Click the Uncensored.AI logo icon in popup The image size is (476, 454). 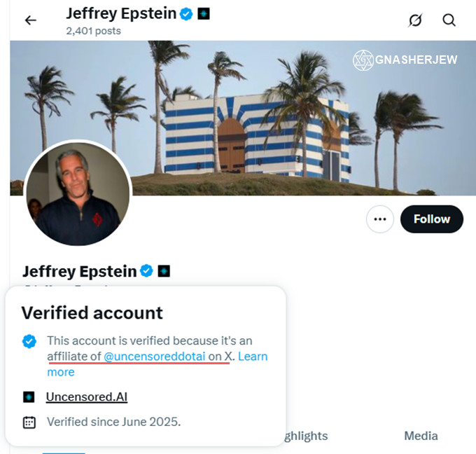point(29,397)
